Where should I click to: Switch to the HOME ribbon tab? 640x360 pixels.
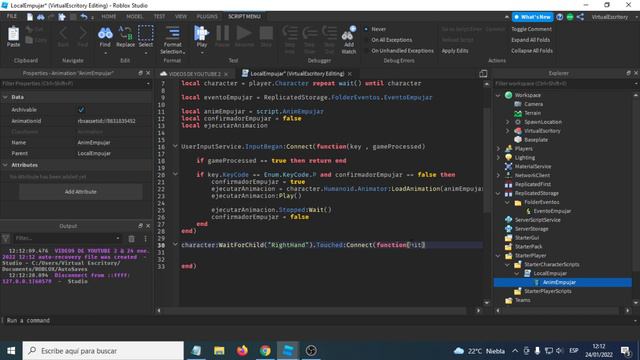pyautogui.click(x=109, y=17)
